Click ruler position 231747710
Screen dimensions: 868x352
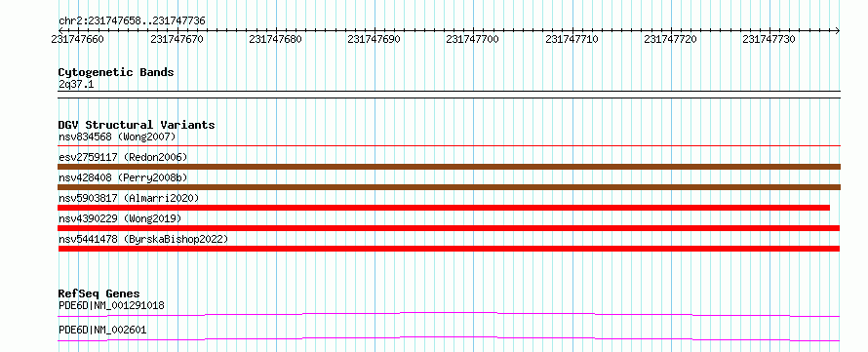(x=572, y=39)
